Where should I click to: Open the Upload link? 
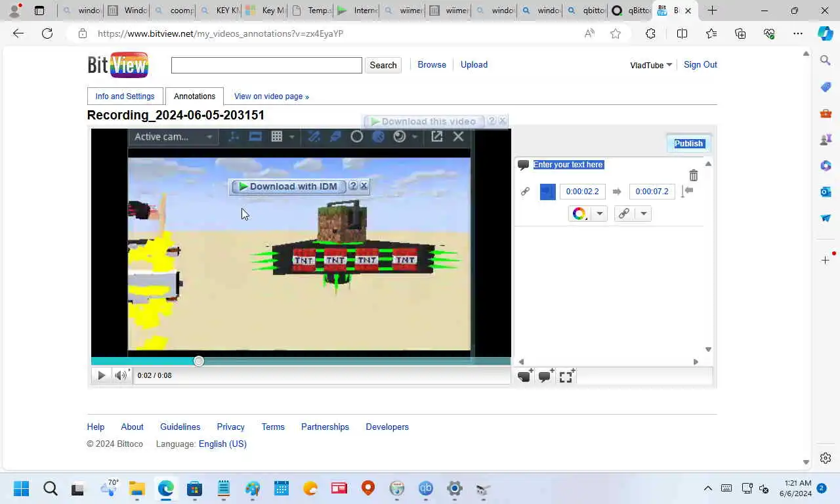474,64
